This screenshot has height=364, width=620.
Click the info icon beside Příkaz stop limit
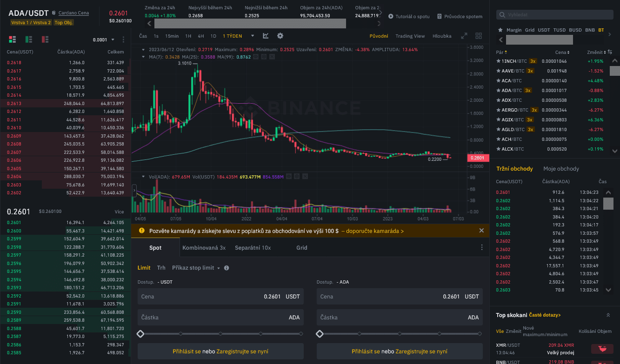[227, 268]
